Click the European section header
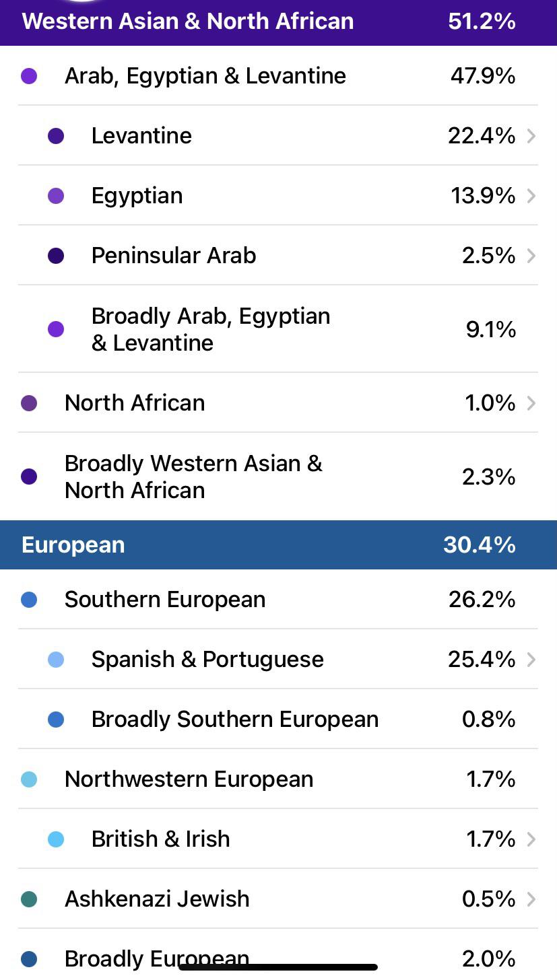 click(278, 544)
